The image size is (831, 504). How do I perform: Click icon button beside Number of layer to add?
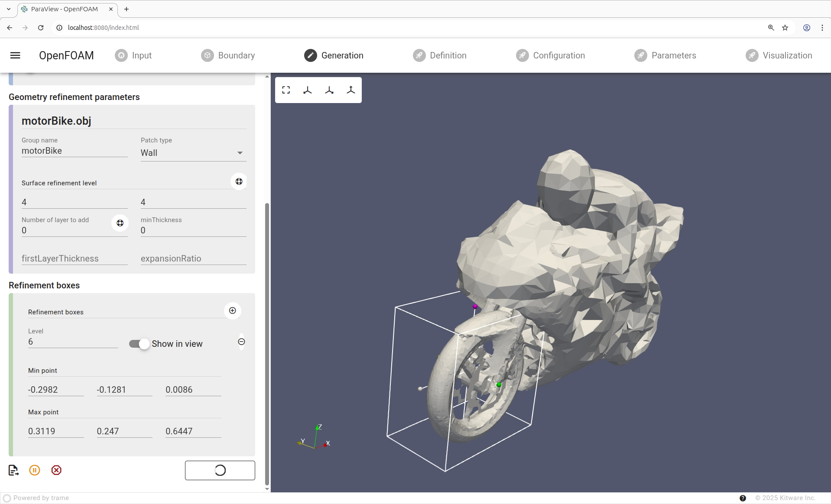[120, 223]
